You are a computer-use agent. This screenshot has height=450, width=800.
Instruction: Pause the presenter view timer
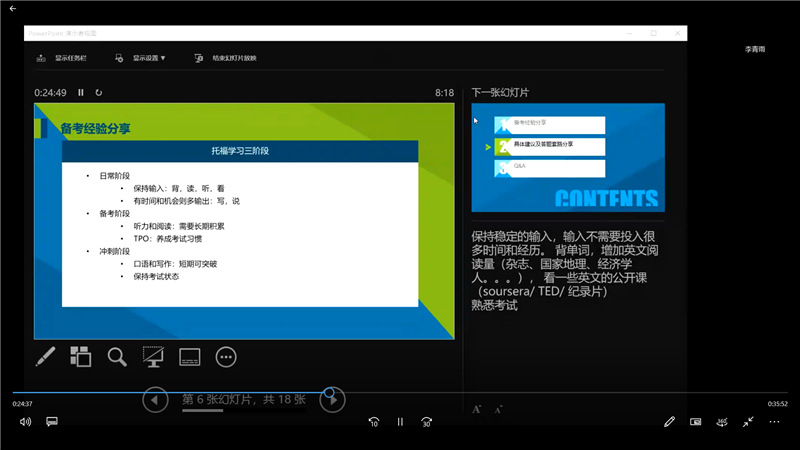(81, 92)
